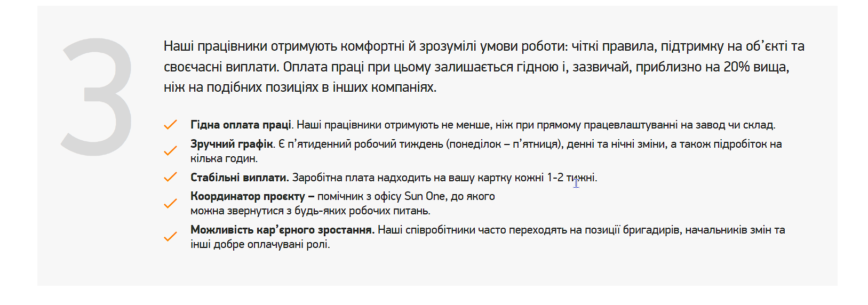Click the line можна звернутися з будь-яких робочих питань
The height and width of the screenshot is (305, 868).
pos(310,211)
